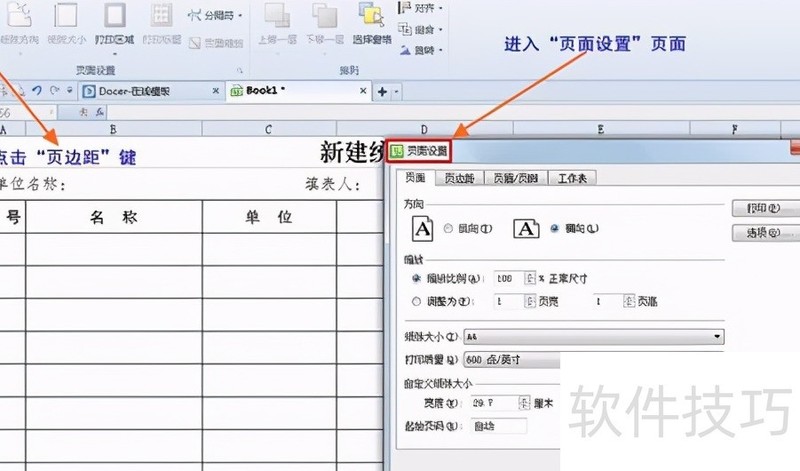Open the print quality 600 dpi dropdown
This screenshot has height=471, width=800.
pos(512,360)
